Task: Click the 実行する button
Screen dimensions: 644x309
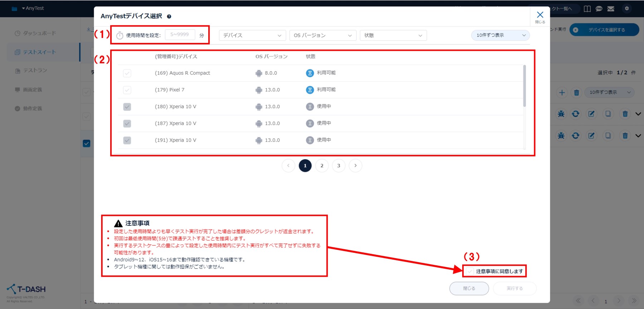Action: 514,289
